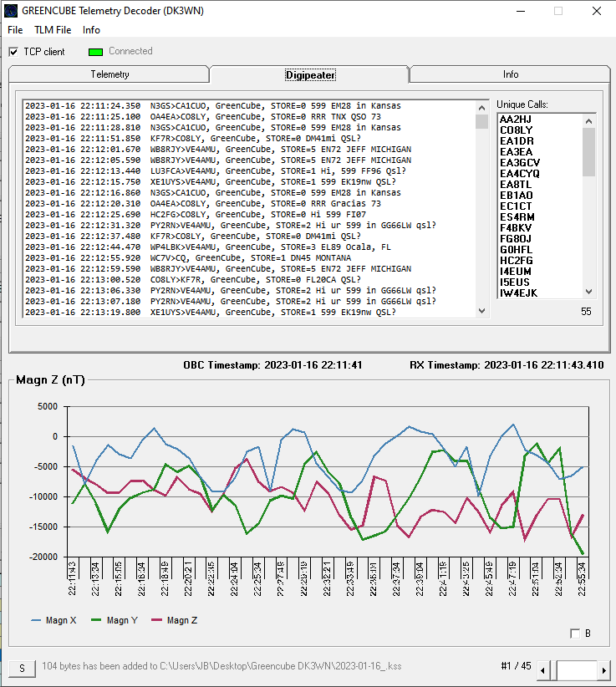Click the RX Timestamp value

(544, 365)
